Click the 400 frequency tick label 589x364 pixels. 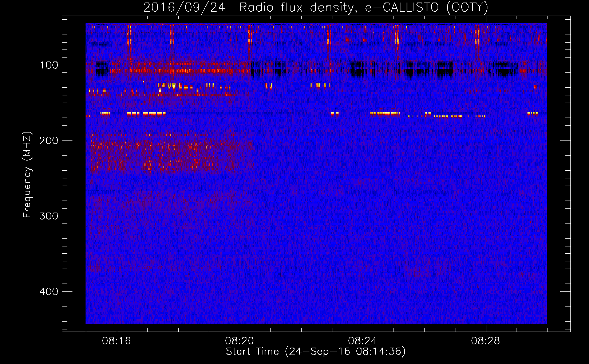49,292
